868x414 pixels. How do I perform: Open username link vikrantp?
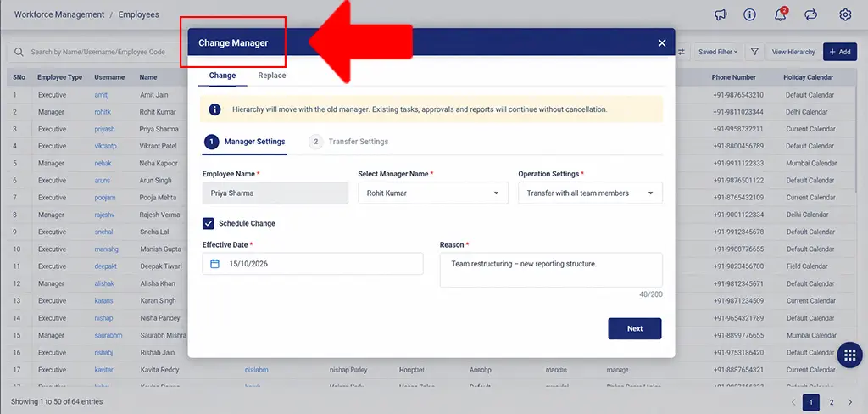pos(105,146)
